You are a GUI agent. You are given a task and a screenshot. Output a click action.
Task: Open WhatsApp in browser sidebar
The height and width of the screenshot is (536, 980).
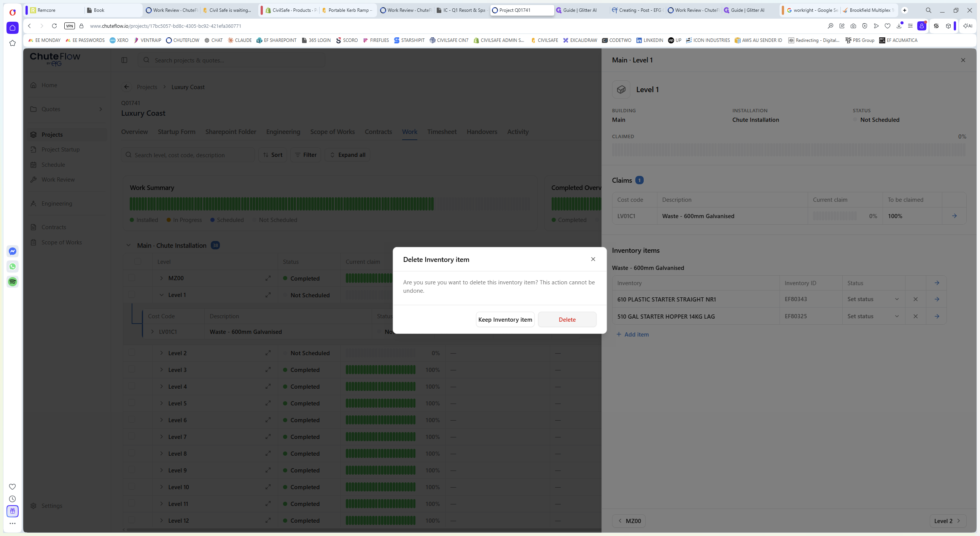pos(13,266)
